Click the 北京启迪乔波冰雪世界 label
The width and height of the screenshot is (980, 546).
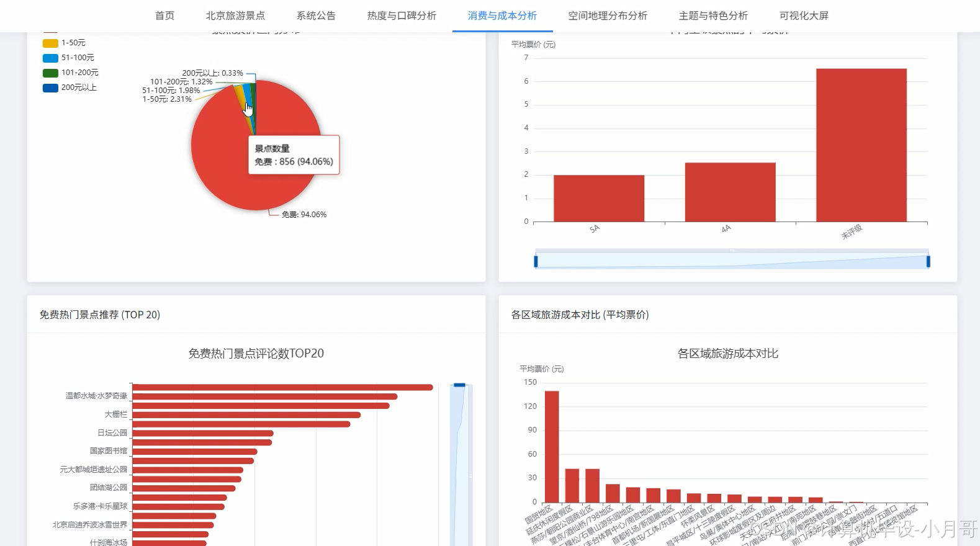pos(89,525)
